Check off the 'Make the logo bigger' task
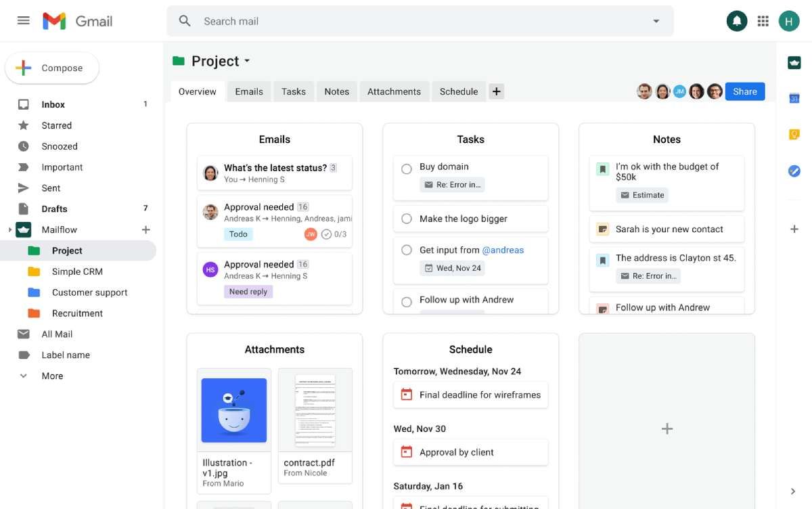Screen dimensions: 812x509 pyautogui.click(x=407, y=219)
